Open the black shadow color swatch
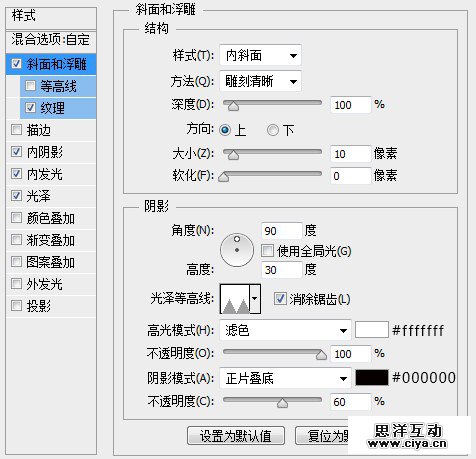This screenshot has height=459, width=476. 372,378
